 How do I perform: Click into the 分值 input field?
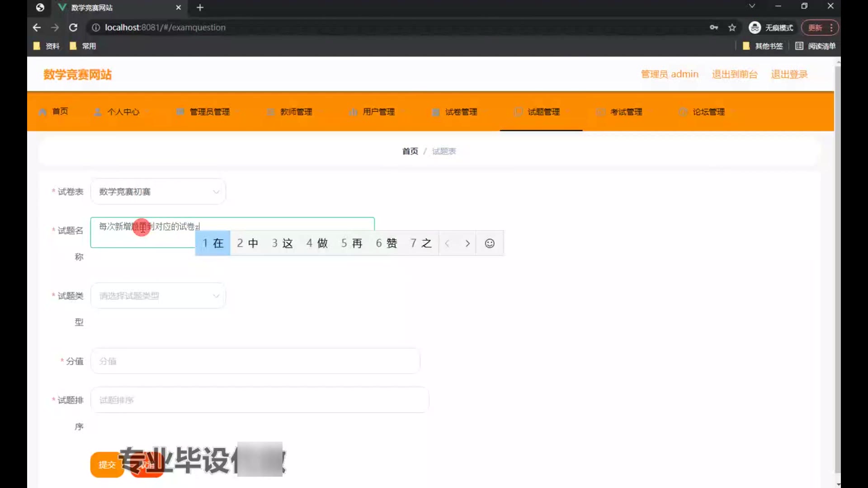[x=255, y=361]
